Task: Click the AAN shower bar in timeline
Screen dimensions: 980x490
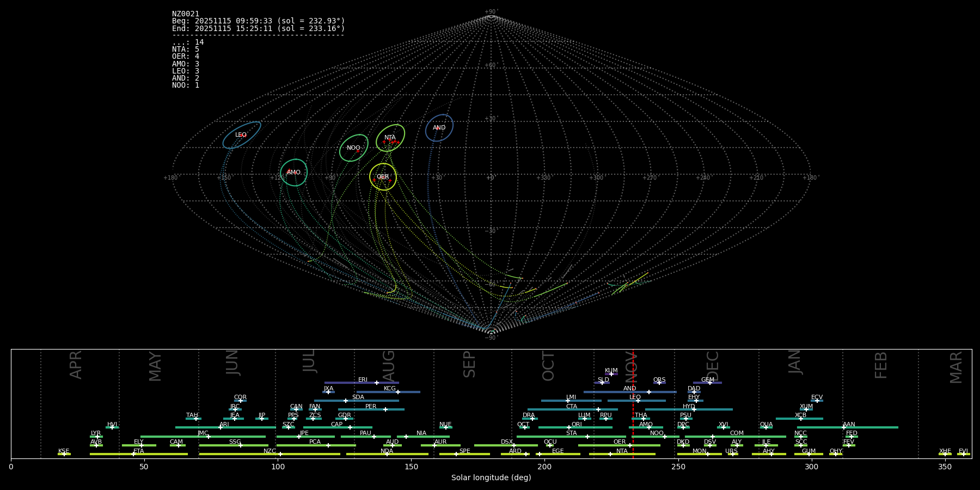Action: 848,427
